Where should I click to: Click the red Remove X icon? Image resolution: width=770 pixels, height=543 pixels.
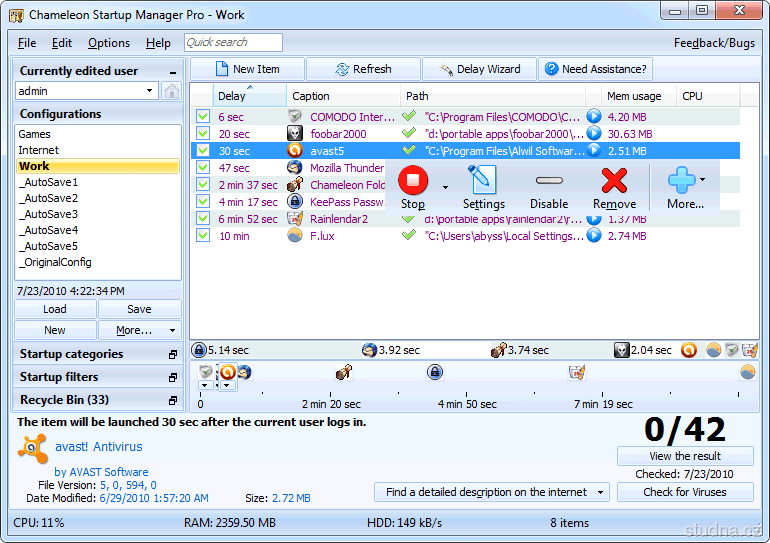pyautogui.click(x=614, y=181)
